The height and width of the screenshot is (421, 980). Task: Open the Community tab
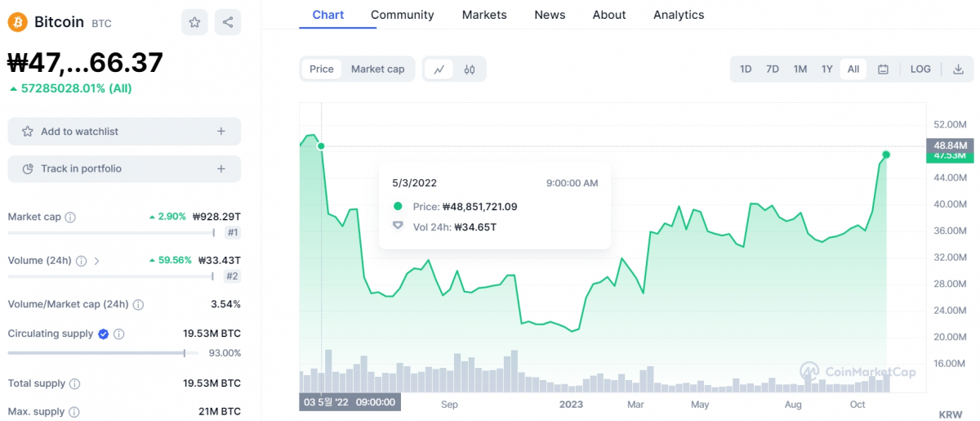[x=402, y=15]
